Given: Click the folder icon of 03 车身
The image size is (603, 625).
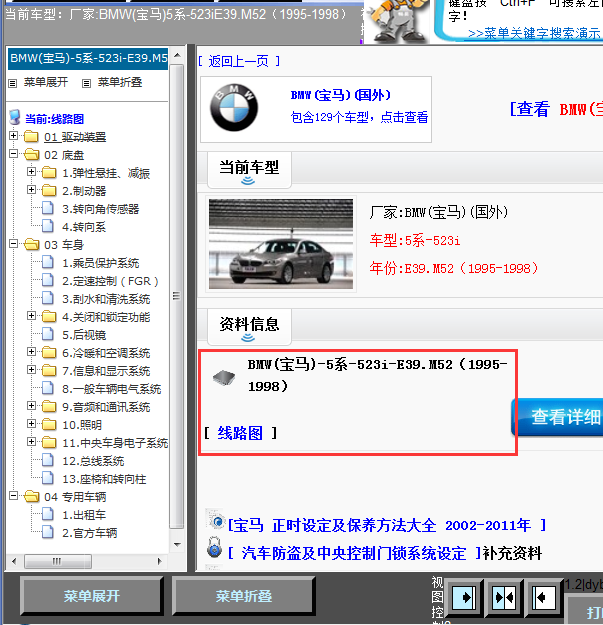Looking at the screenshot, I should click(x=31, y=244).
